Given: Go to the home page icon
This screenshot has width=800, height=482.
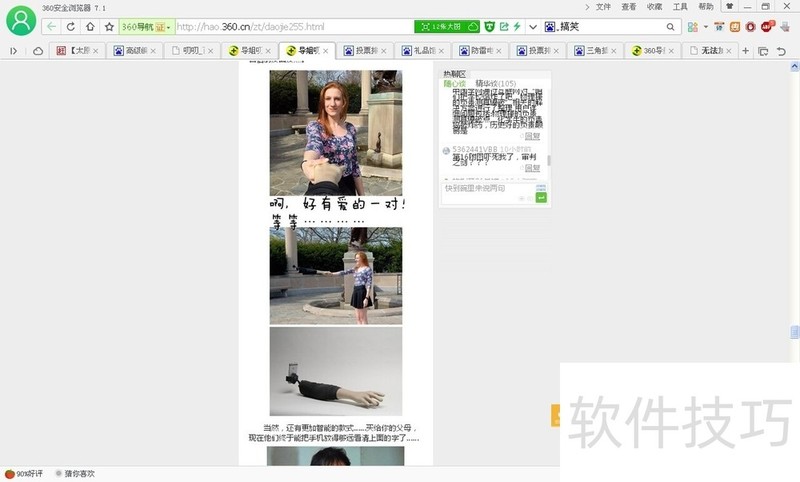Looking at the screenshot, I should coord(90,26).
